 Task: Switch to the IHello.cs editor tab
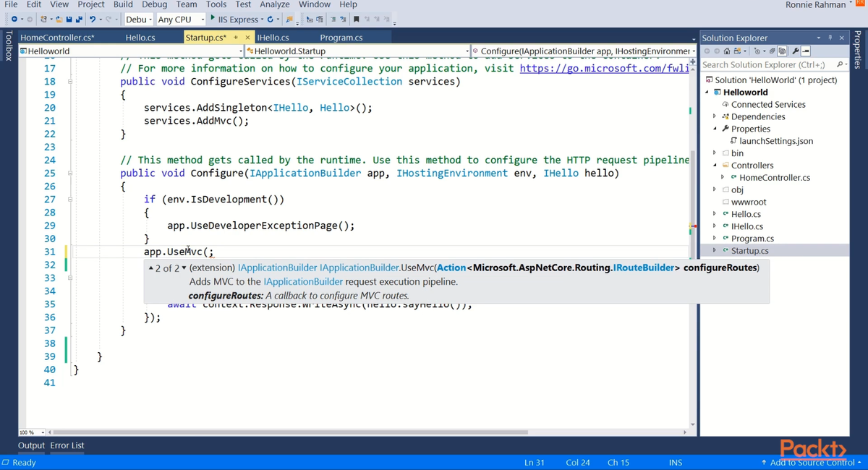(273, 38)
